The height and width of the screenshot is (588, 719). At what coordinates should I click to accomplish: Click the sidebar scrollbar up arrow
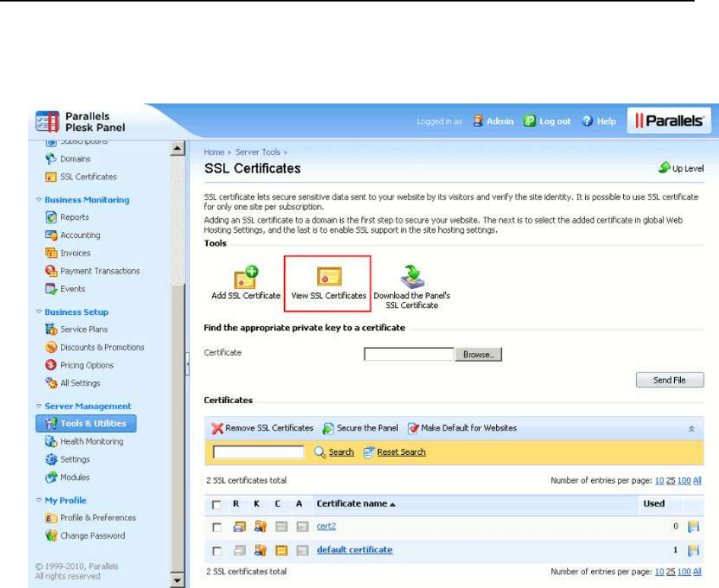177,148
